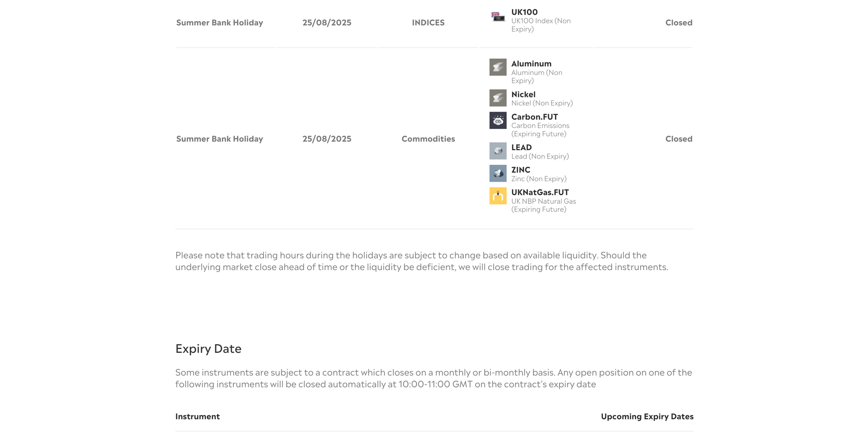Click the UK100 flag icon
The width and height of the screenshot is (868, 441).
coord(498,16)
